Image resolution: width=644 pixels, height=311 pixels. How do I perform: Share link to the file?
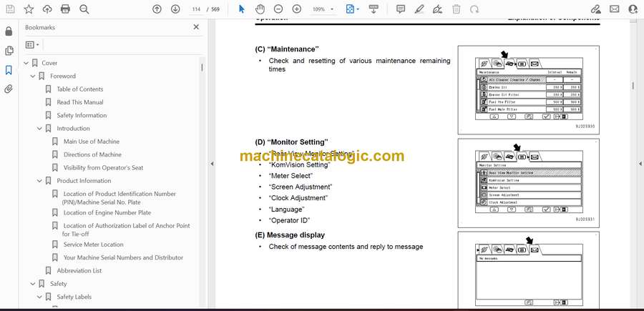[595, 9]
